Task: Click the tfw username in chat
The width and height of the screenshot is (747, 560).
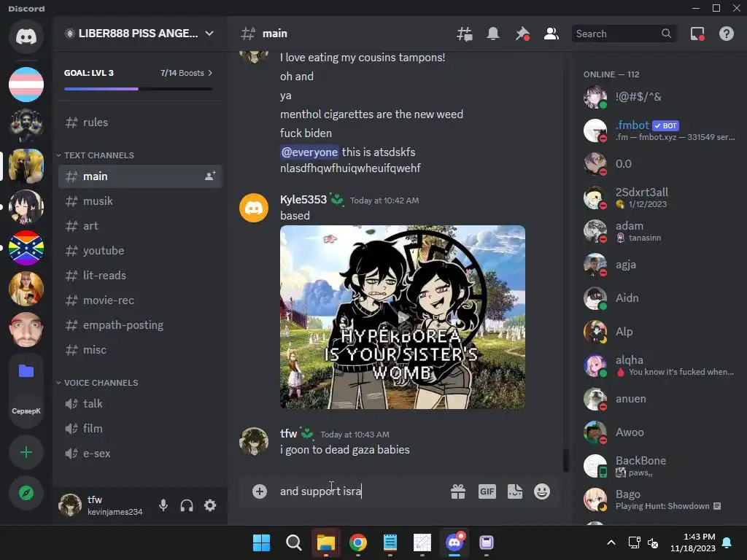Action: (x=289, y=433)
